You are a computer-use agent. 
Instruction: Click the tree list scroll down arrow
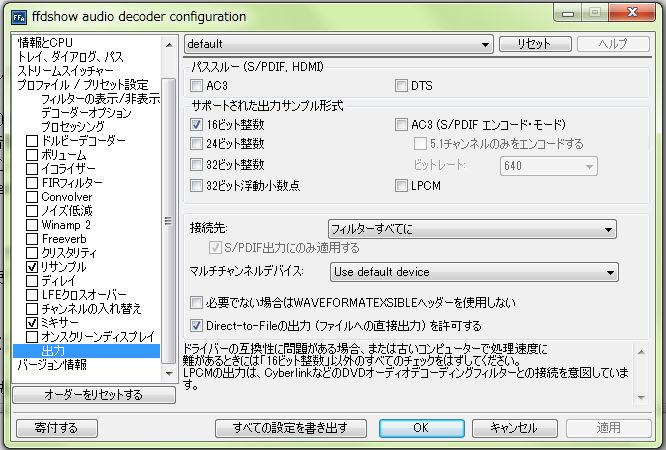pyautogui.click(x=169, y=374)
